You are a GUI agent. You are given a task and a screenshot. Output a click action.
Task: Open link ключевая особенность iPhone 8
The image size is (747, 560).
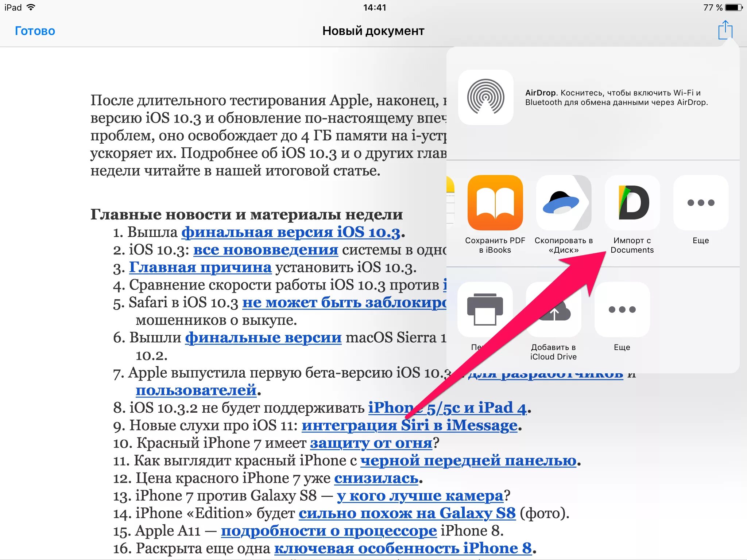click(x=403, y=548)
